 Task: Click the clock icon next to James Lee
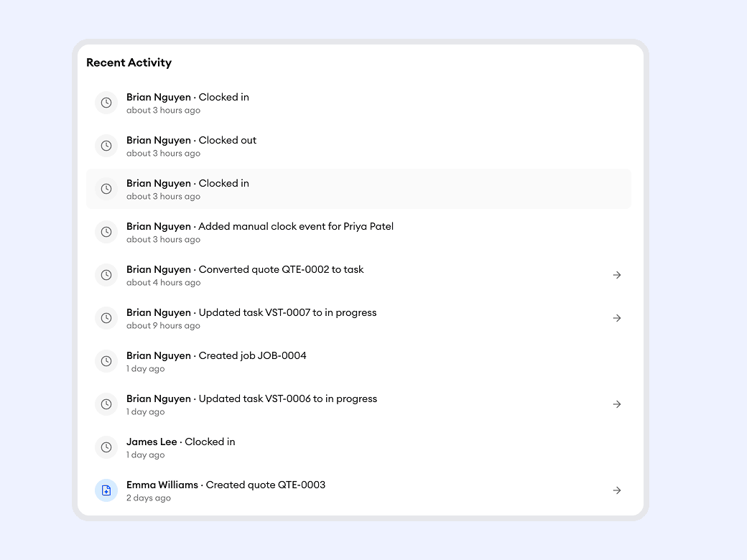pos(106,447)
